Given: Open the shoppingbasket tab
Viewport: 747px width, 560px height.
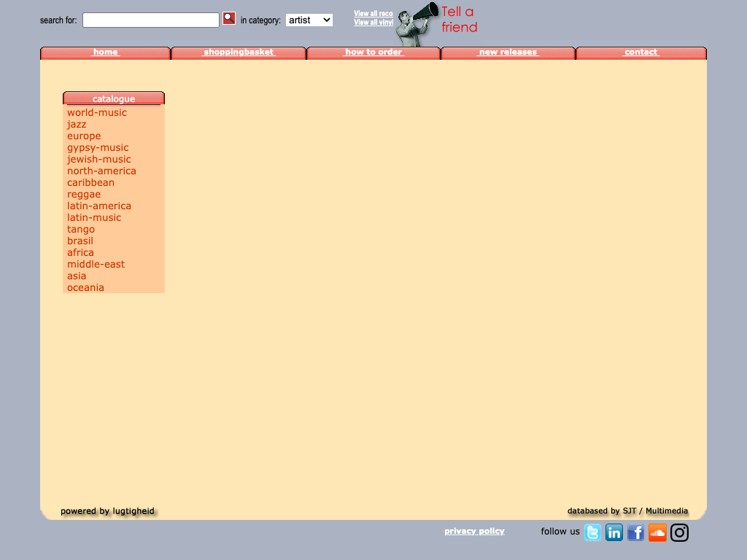Looking at the screenshot, I should click(239, 52).
